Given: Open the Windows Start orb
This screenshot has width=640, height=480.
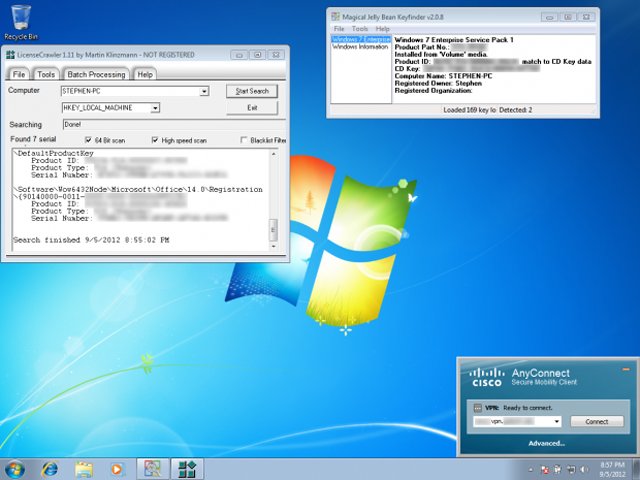Looking at the screenshot, I should click(15, 469).
